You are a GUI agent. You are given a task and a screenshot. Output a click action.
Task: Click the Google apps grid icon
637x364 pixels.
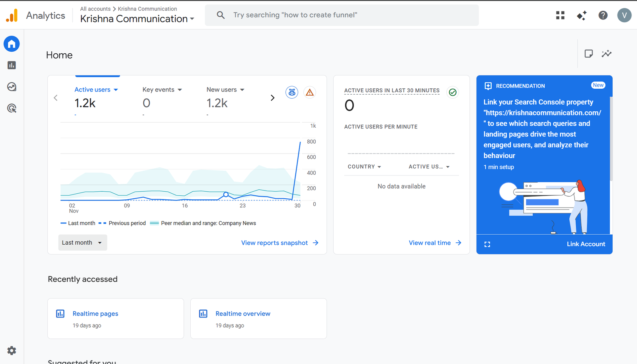[560, 15]
